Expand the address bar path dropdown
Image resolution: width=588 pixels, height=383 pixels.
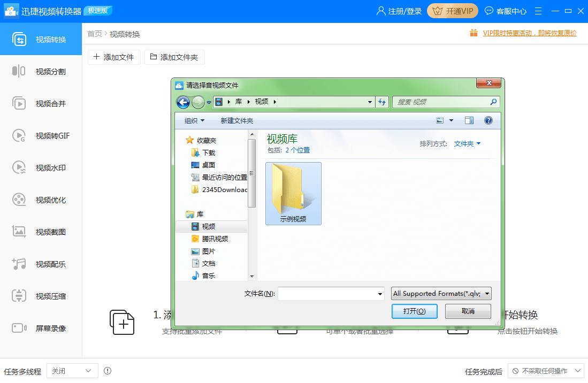370,102
